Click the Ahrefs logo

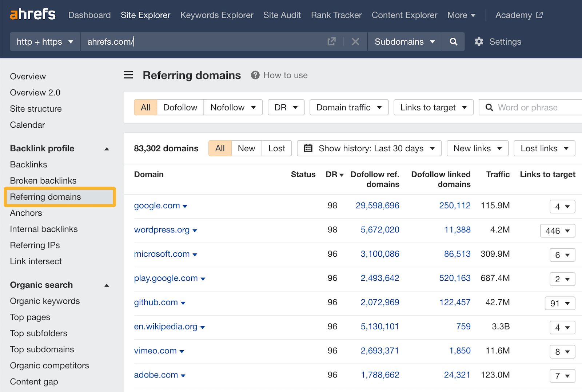point(32,14)
